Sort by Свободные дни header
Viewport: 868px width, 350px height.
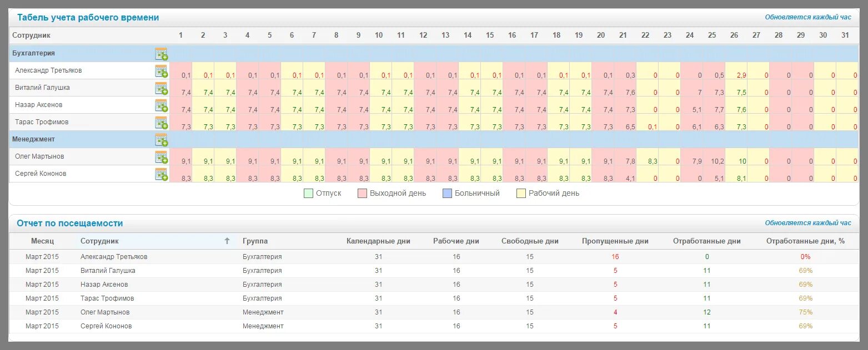530,241
